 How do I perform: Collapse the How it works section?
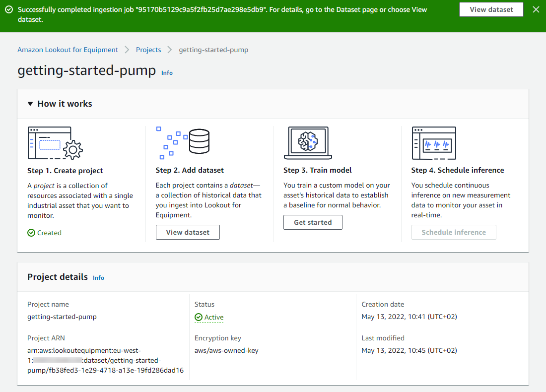coord(30,104)
